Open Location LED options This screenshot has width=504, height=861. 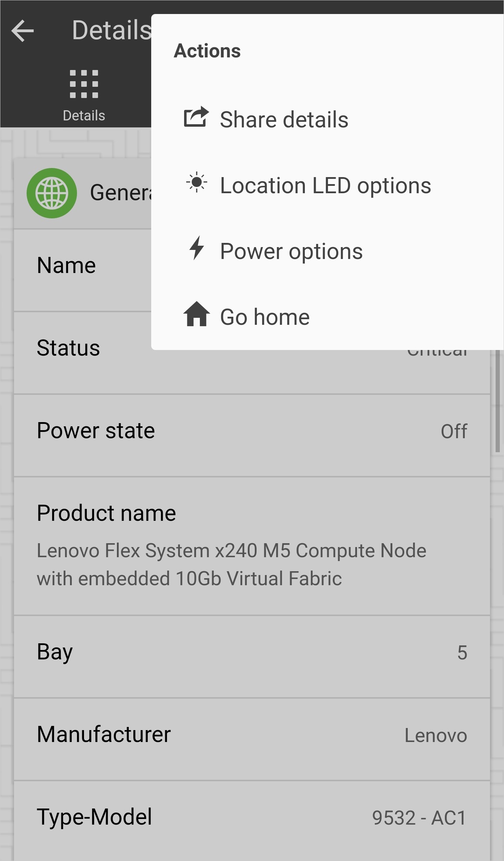click(x=325, y=185)
